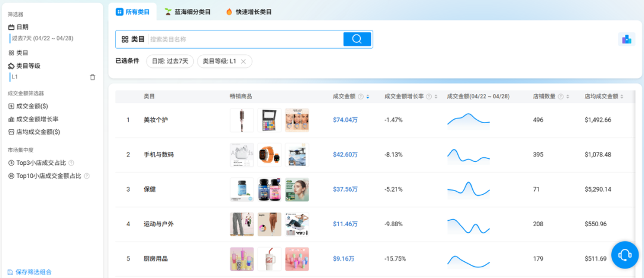Click the 496 store count cell
The height and width of the screenshot is (278, 644).
[x=538, y=120]
